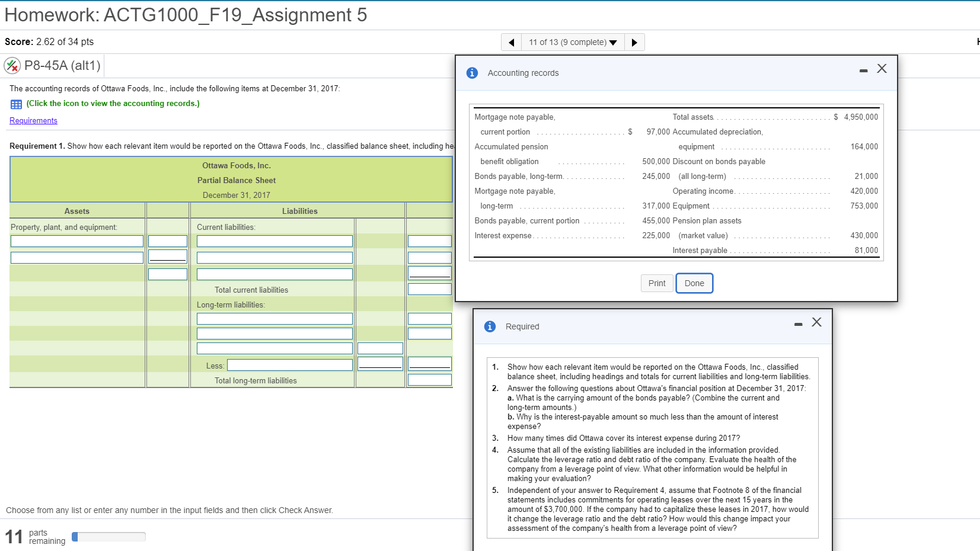Select first current liabilities amount field
980x551 pixels.
430,241
